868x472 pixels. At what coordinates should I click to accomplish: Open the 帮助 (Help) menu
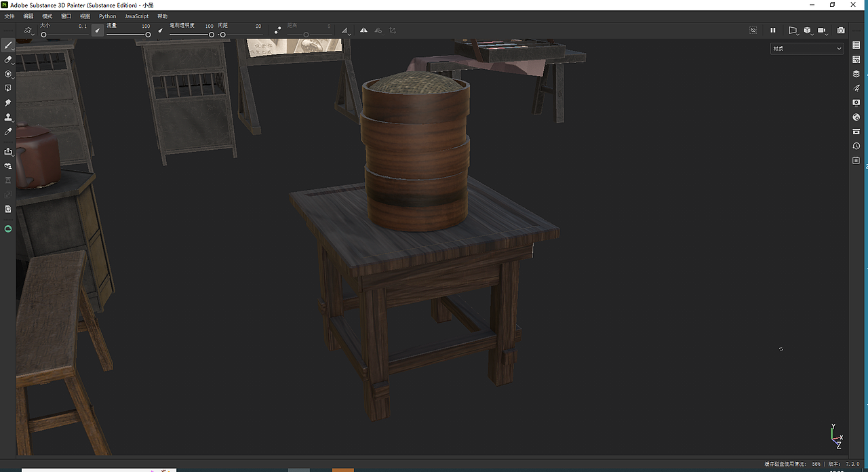163,16
